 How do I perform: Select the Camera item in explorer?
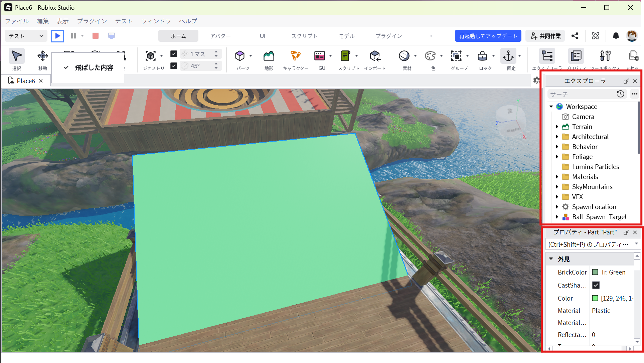click(583, 117)
